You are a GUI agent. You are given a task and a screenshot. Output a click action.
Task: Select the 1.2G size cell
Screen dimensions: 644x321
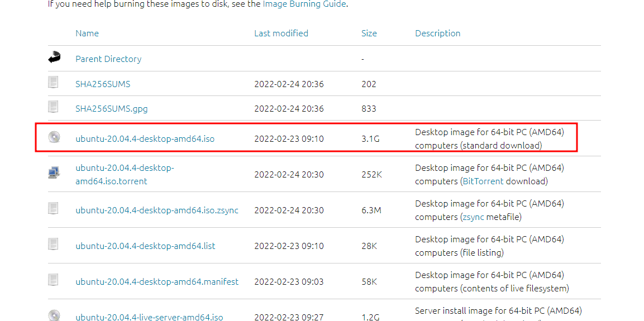click(x=370, y=317)
